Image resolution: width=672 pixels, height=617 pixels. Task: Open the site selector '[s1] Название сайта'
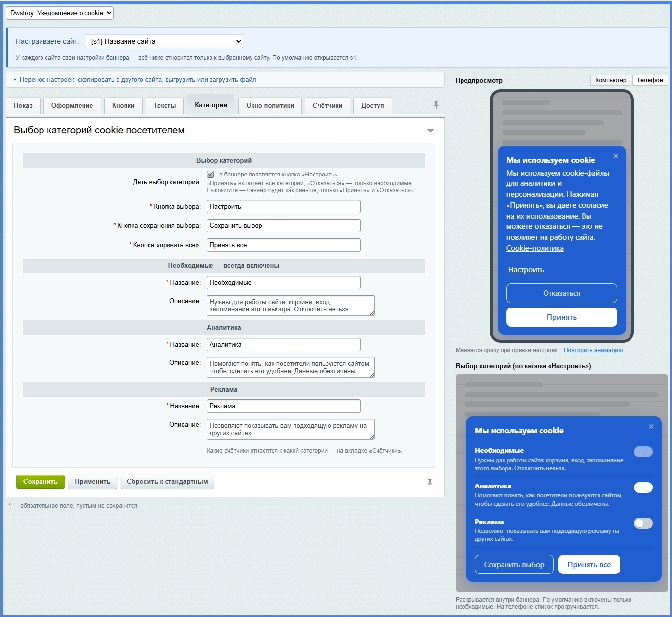tap(164, 41)
